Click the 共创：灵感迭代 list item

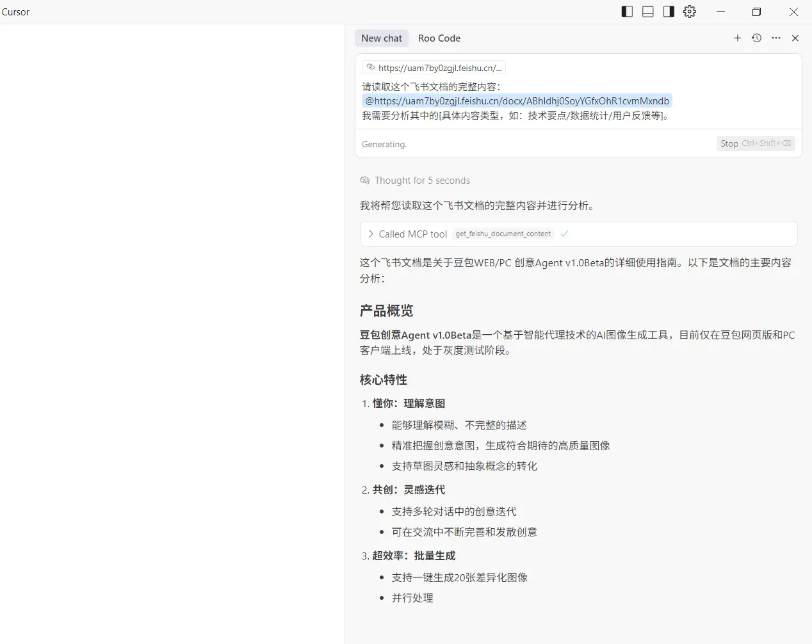click(409, 490)
